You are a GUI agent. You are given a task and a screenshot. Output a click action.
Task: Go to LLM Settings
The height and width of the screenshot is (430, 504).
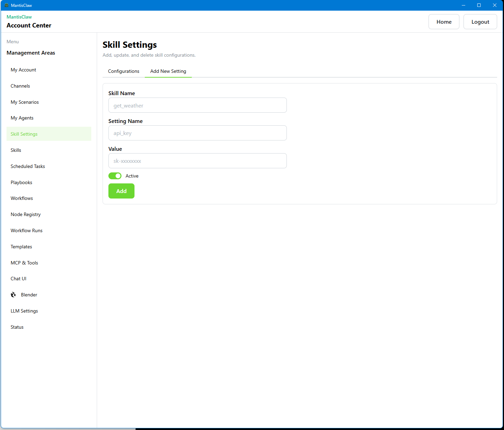point(24,311)
